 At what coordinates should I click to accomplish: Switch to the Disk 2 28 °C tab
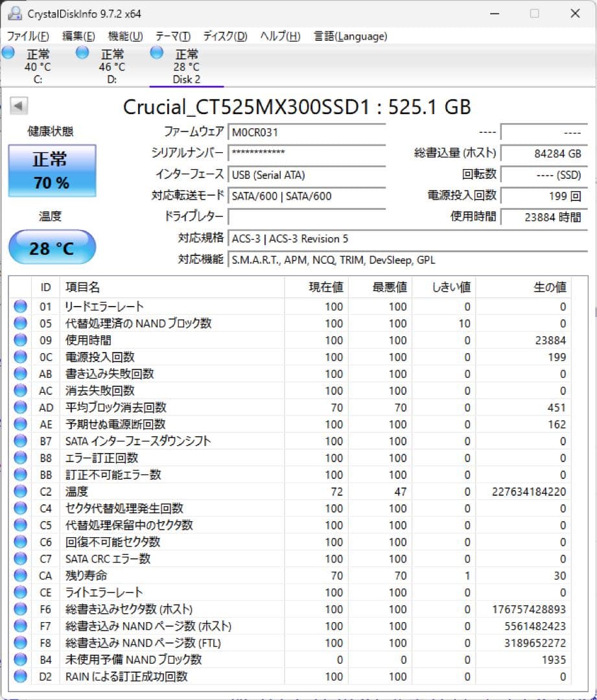[186, 67]
